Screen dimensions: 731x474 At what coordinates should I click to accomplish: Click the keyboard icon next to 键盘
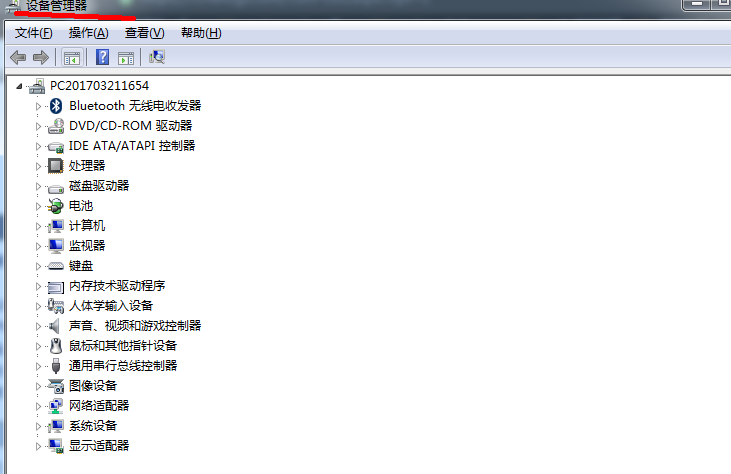click(x=56, y=266)
